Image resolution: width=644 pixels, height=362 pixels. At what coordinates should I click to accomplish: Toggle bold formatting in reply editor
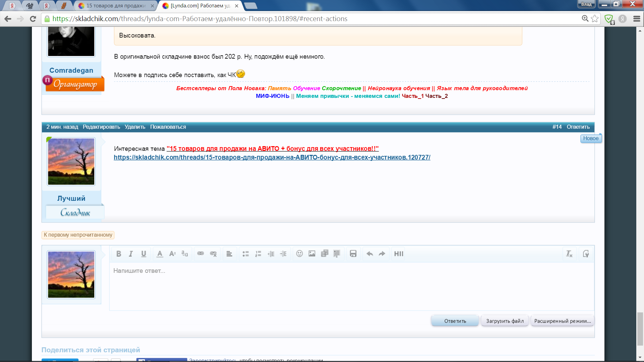(118, 254)
